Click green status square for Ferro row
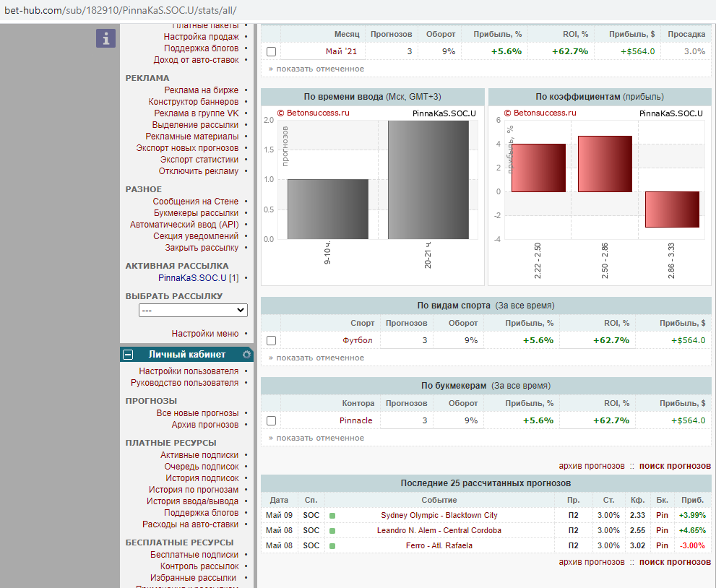The height and width of the screenshot is (588, 716). point(332,546)
